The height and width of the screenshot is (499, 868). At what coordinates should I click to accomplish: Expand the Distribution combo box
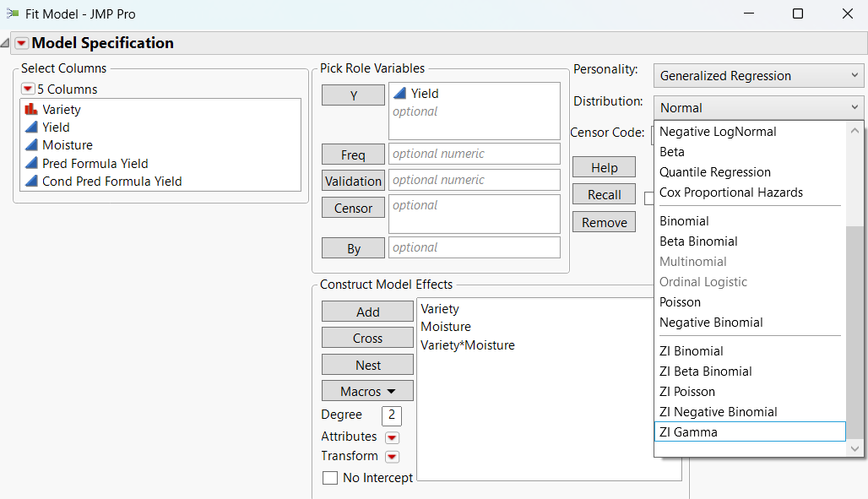758,108
